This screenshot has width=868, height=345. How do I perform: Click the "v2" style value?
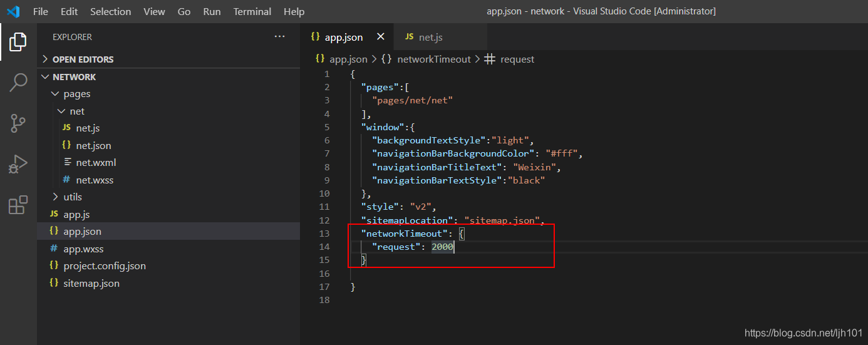coord(420,207)
